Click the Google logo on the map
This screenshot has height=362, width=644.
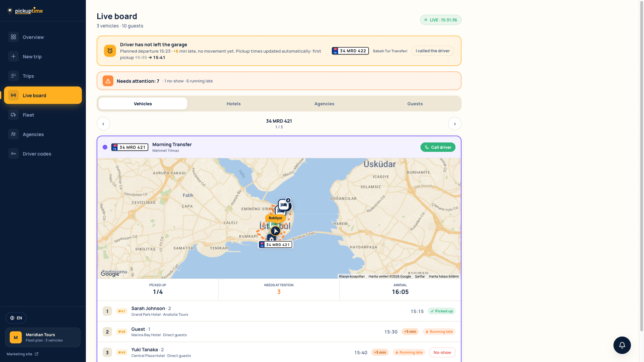pos(110,274)
